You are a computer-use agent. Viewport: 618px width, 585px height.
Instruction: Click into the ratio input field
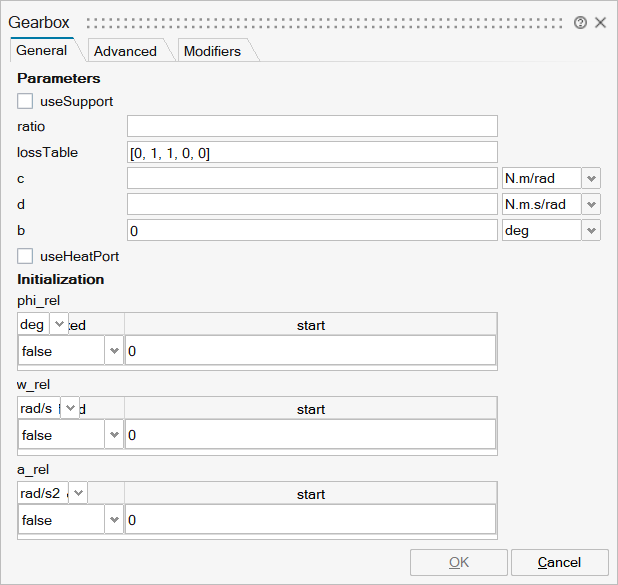(x=312, y=126)
